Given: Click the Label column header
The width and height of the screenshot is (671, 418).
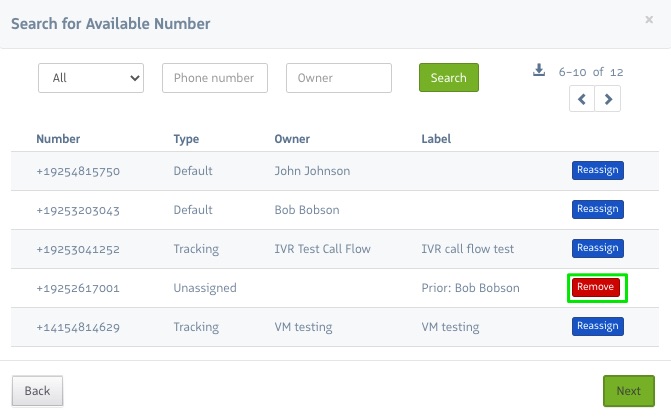Looking at the screenshot, I should [437, 139].
